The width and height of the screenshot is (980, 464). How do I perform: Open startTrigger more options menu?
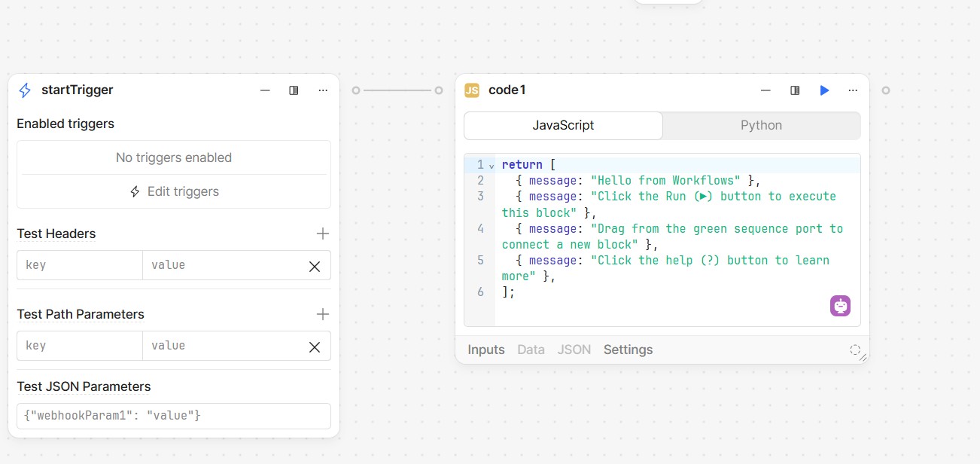(x=323, y=90)
